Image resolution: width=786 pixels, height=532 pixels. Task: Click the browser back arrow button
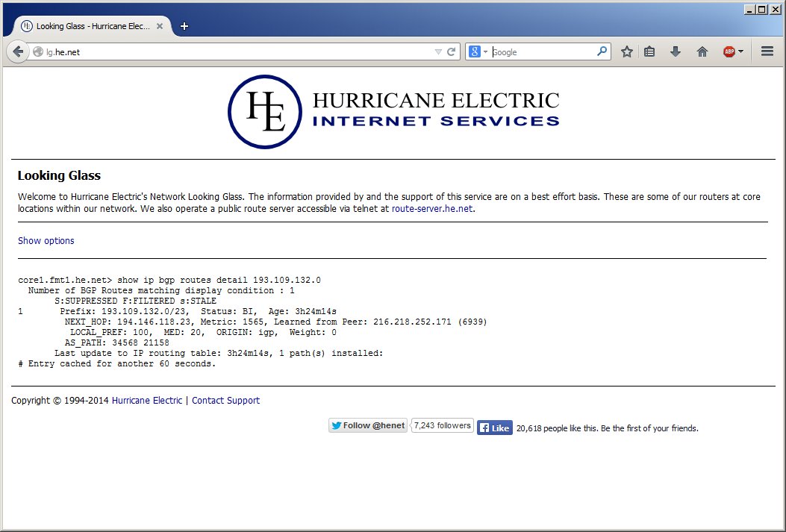(x=18, y=51)
